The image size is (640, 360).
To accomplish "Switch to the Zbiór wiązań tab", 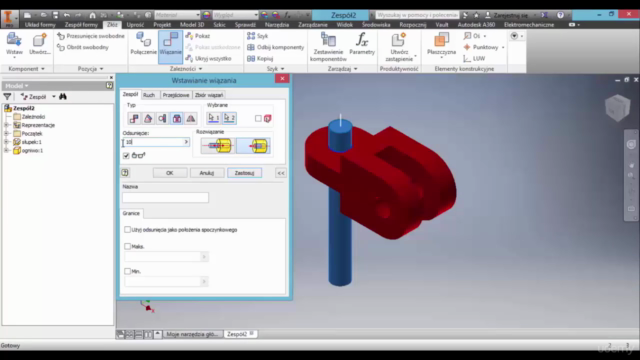I will [209, 95].
